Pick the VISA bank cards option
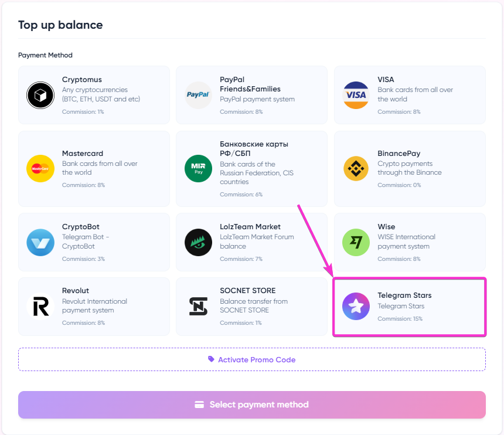 410,95
